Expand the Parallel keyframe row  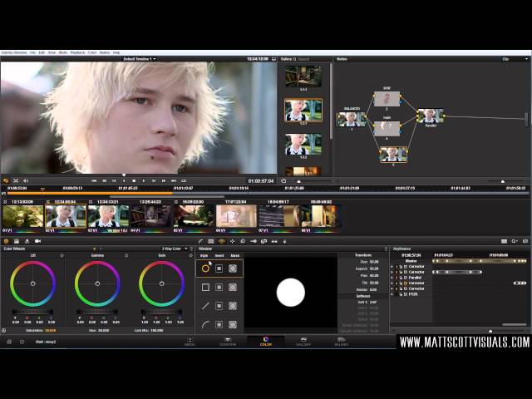pyautogui.click(x=392, y=278)
